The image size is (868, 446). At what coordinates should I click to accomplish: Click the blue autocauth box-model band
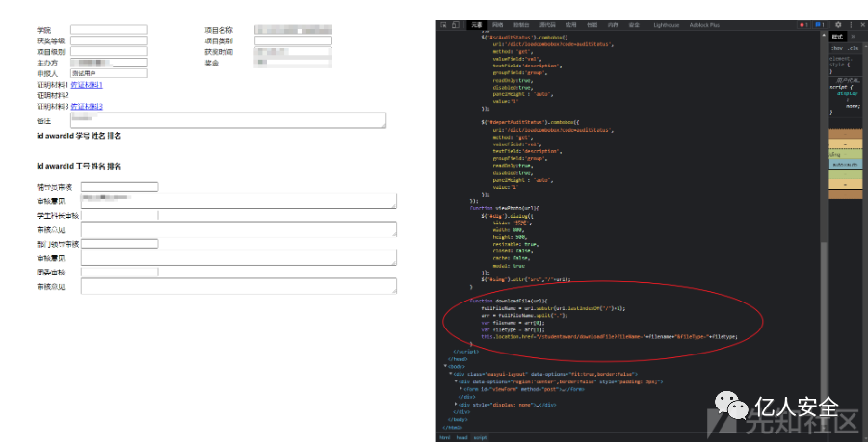845,165
